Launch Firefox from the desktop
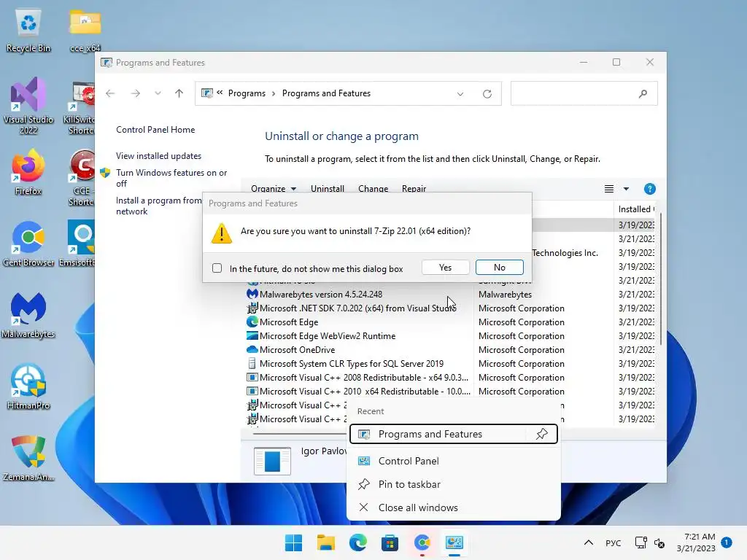Screen dimensions: 747x560 (x=28, y=172)
